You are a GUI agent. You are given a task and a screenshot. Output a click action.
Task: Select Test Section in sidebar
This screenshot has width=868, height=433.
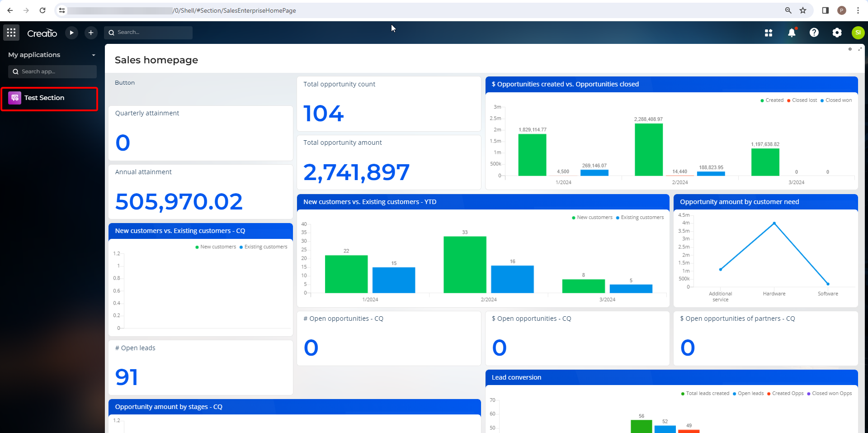pyautogui.click(x=49, y=98)
